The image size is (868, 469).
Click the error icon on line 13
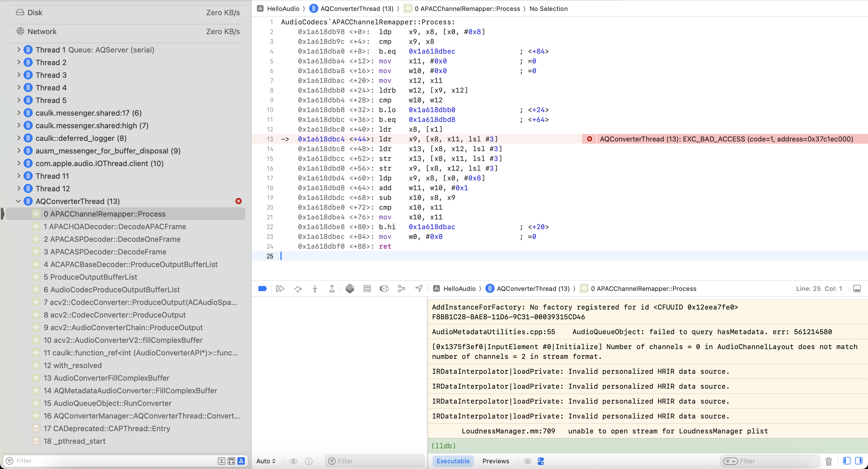[x=589, y=139]
